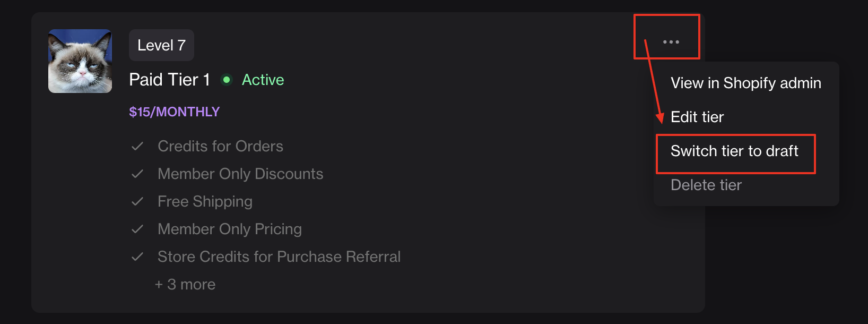Choose Edit tier from the menu

tap(697, 117)
